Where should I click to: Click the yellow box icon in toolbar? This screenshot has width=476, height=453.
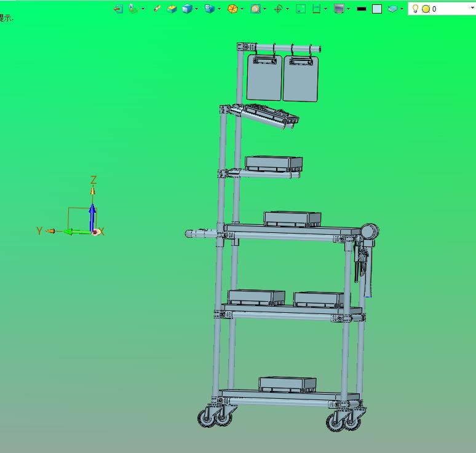172,9
